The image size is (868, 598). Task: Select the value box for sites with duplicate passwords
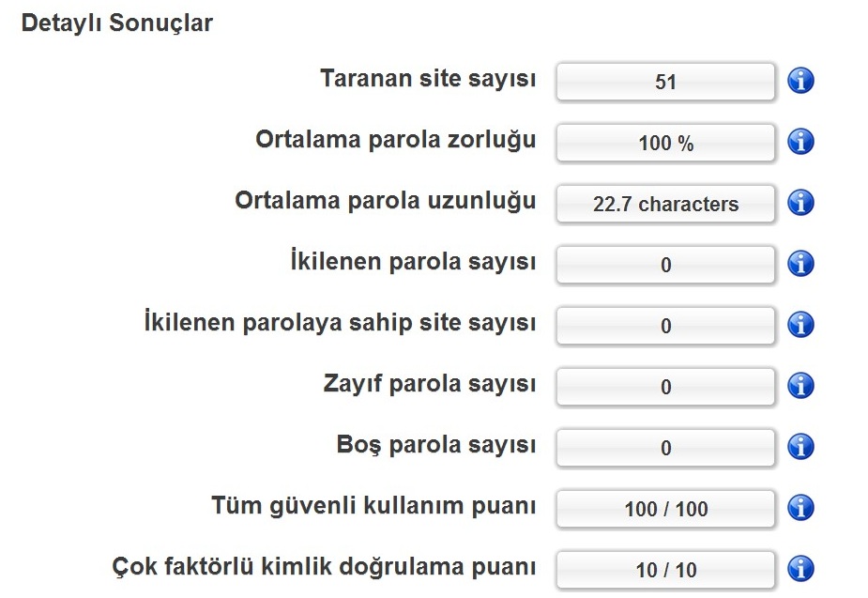pyautogui.click(x=665, y=326)
